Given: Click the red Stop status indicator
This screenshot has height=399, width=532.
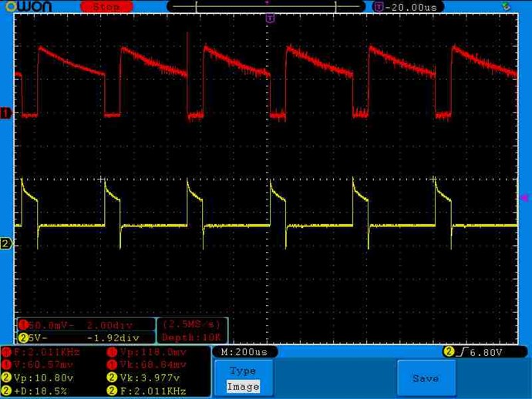Looking at the screenshot, I should (106, 6).
